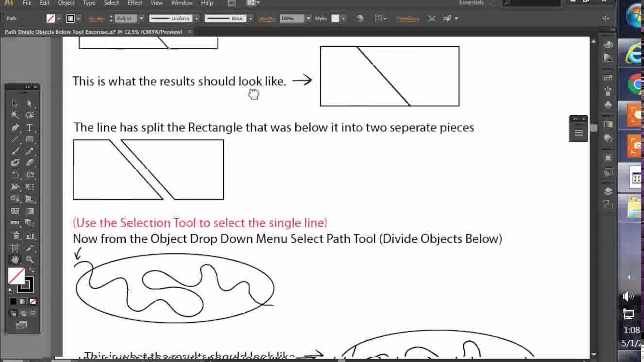Open the Object menu
644x362 pixels.
66,3
